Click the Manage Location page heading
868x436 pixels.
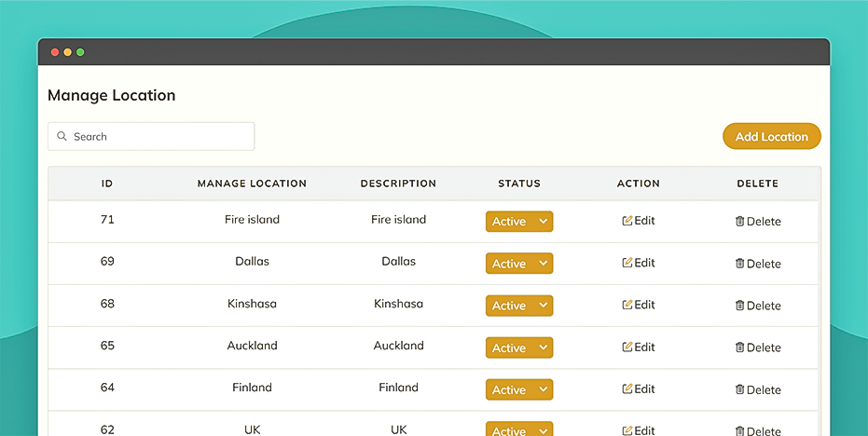pos(111,95)
